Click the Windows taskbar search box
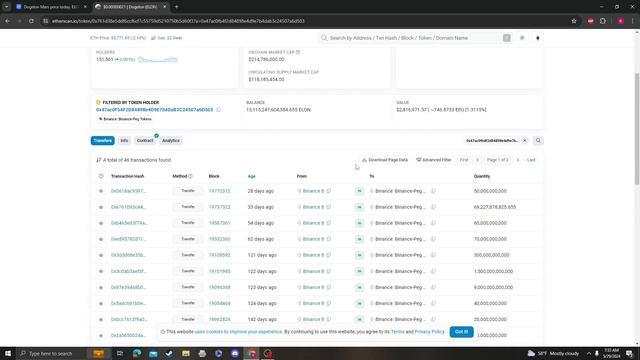This screenshot has height=360, width=640. pos(53,353)
